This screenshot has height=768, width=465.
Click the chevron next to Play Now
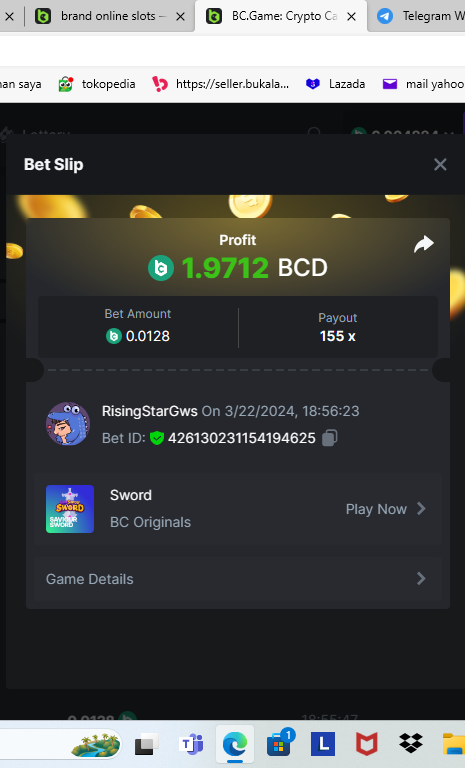[x=421, y=509]
